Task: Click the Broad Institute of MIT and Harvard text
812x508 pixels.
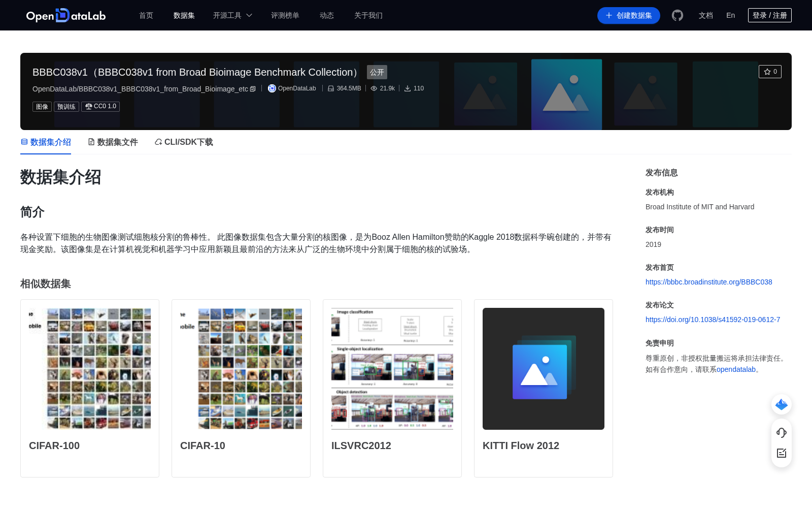Action: point(700,207)
